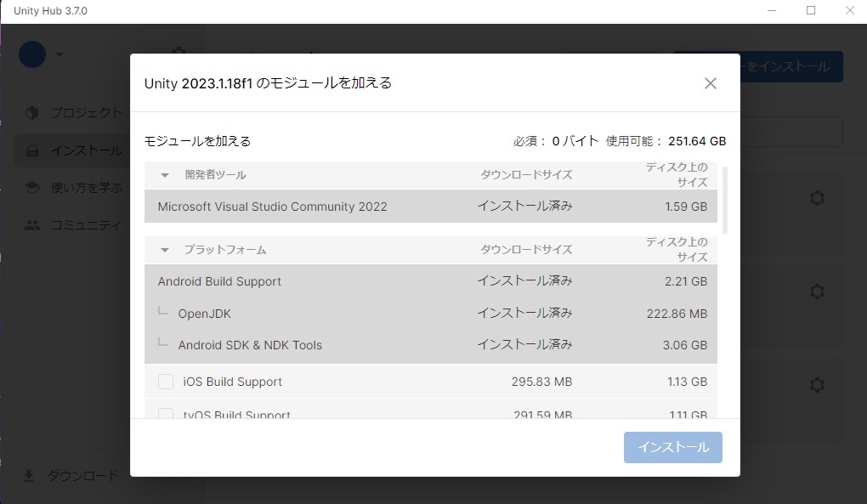Screen dimensions: 867x504
Task: Maximize the Unity Hub window
Action: [811, 10]
